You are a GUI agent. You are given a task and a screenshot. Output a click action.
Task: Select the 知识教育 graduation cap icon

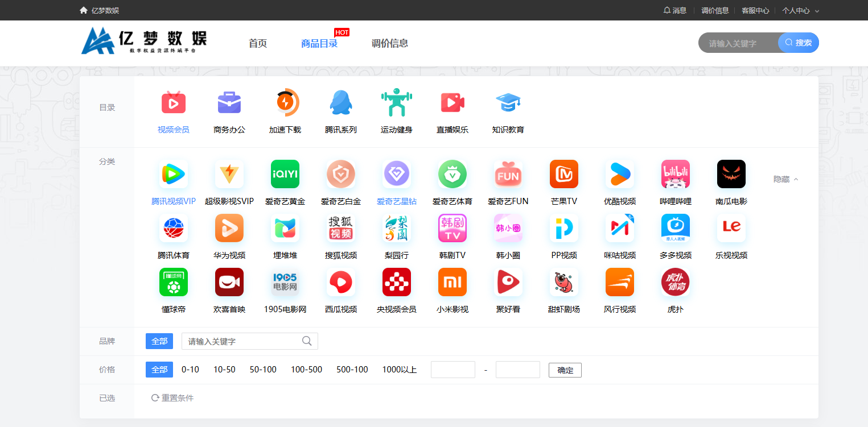pos(508,103)
